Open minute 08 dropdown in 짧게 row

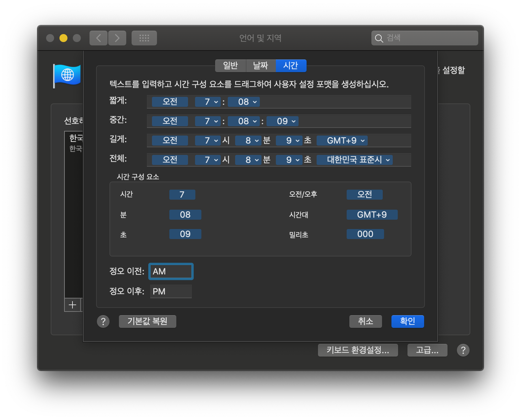click(x=243, y=102)
